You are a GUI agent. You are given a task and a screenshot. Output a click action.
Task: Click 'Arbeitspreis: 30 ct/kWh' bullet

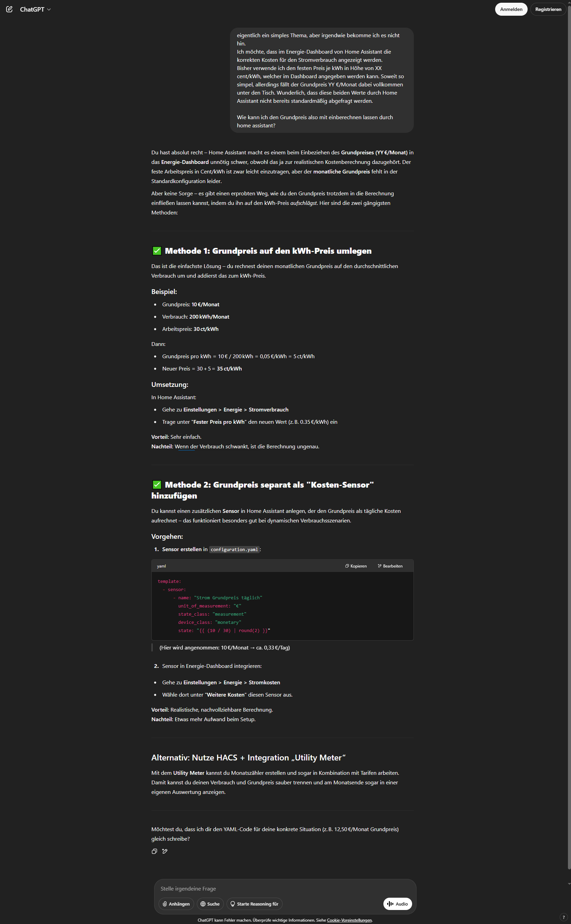190,329
